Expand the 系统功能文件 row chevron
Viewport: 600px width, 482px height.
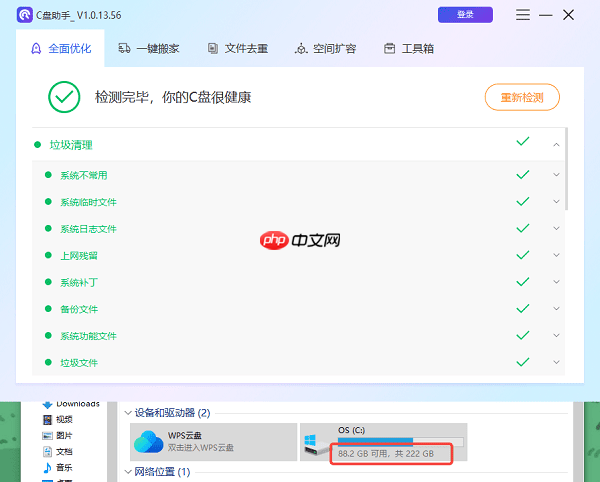[556, 335]
